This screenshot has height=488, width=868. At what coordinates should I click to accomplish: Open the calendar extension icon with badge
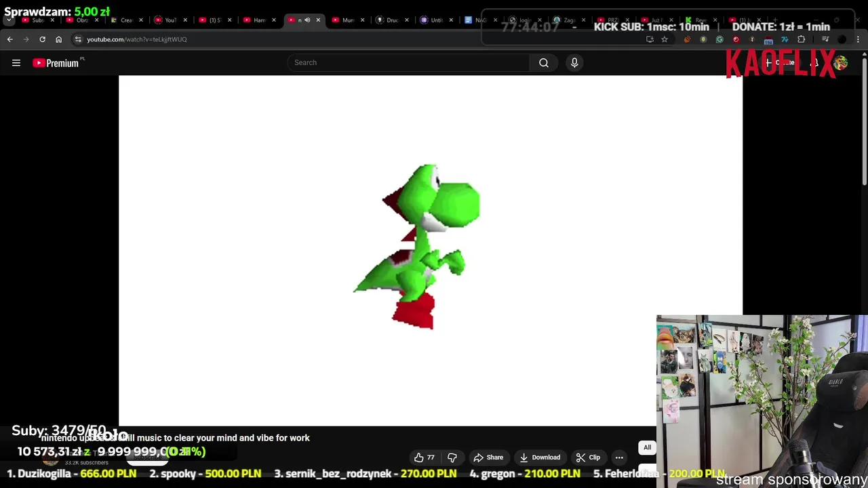[x=768, y=40]
